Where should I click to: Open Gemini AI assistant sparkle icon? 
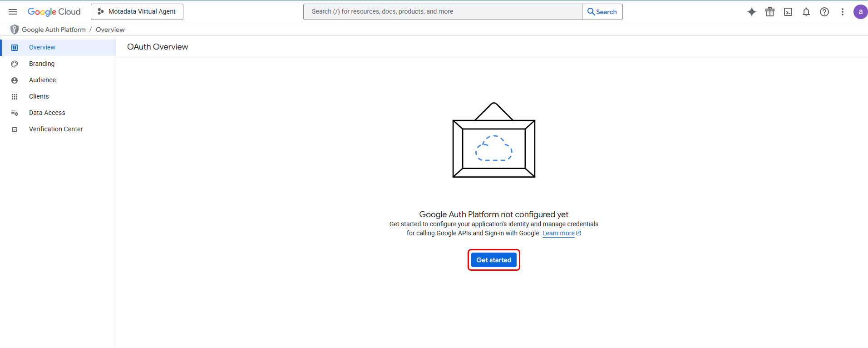click(752, 12)
